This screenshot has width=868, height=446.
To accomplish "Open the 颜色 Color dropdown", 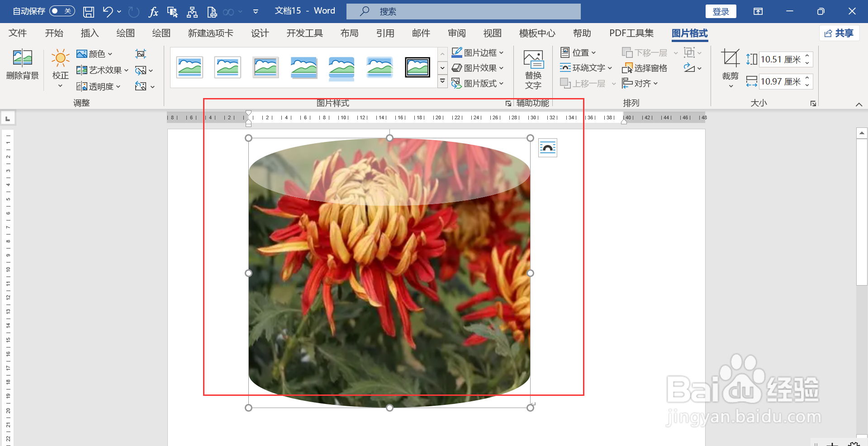I will [x=94, y=54].
